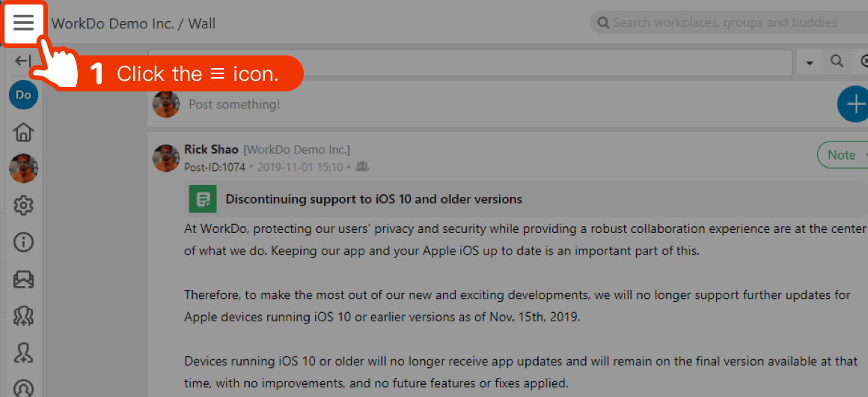
Task: Expand the search filter dropdown arrow
Action: (810, 63)
